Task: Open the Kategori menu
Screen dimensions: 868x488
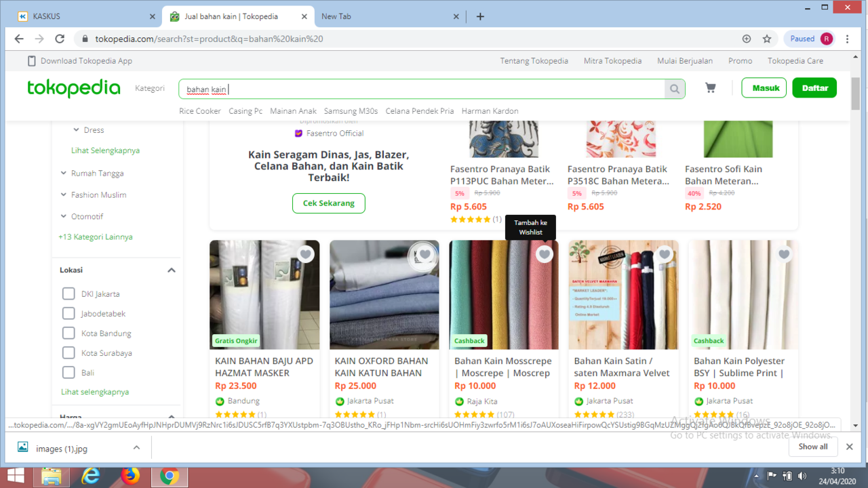Action: (x=150, y=88)
